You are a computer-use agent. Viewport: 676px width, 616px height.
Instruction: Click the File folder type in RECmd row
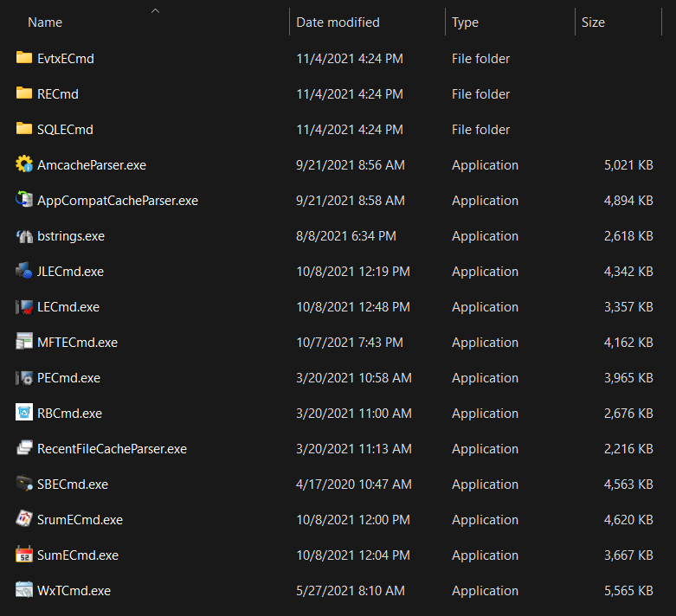pyautogui.click(x=480, y=94)
